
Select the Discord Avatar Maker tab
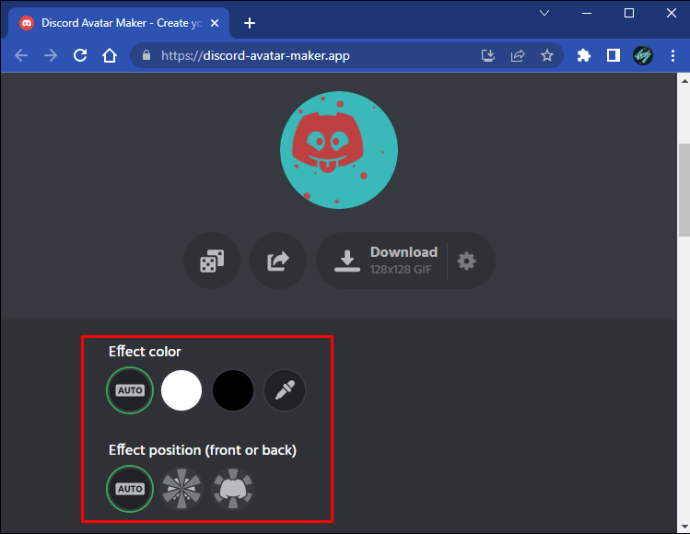pyautogui.click(x=119, y=23)
